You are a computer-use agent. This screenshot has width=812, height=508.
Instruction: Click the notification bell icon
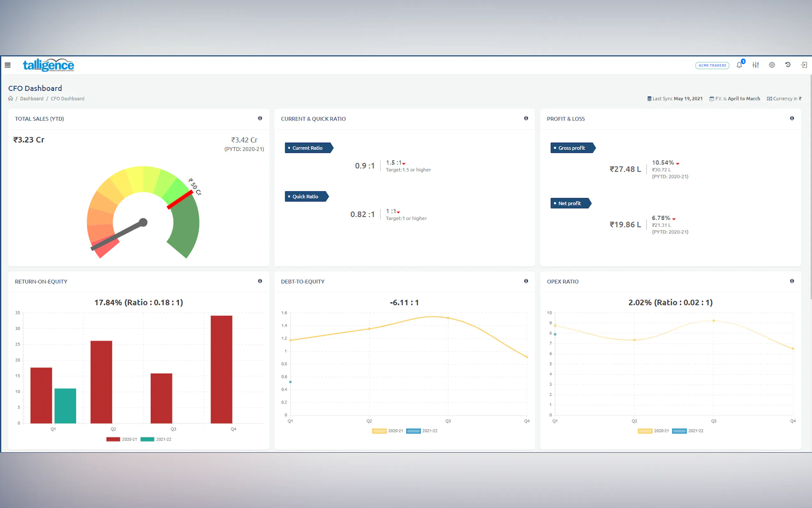739,65
